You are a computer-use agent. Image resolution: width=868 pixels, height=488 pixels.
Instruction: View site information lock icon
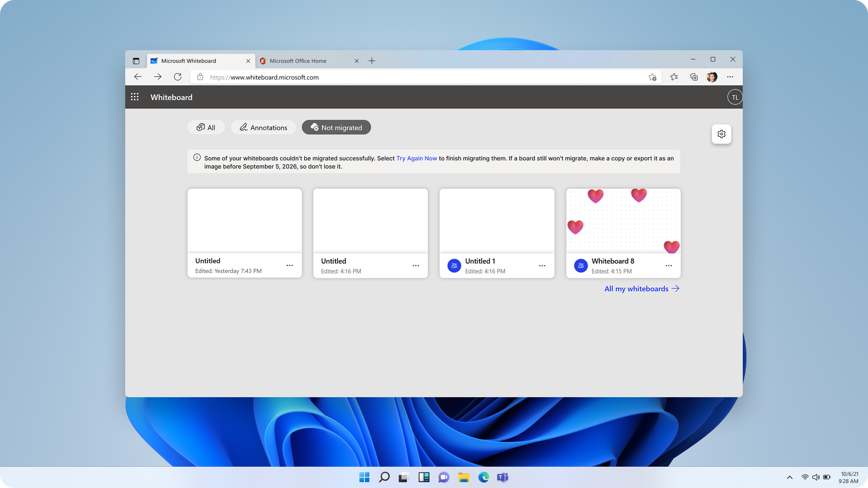(x=200, y=77)
